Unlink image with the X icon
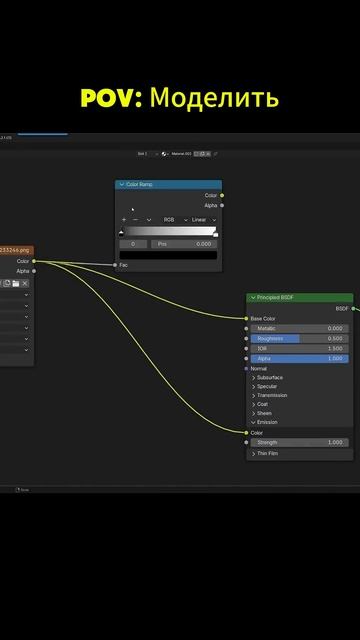The width and height of the screenshot is (360, 640). [25, 283]
